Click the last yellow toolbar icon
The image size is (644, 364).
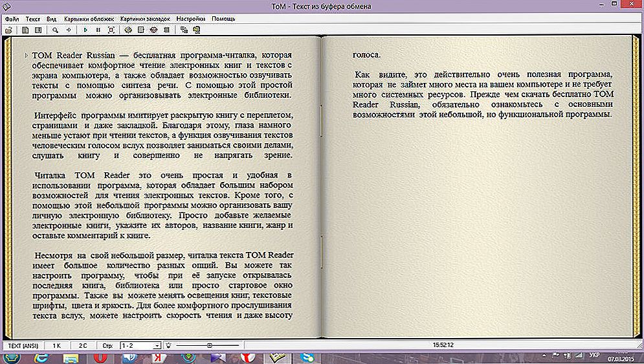pos(196,30)
